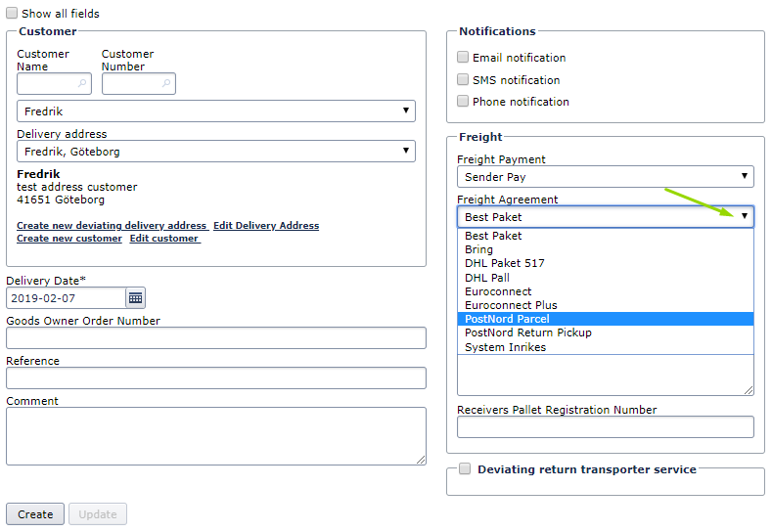Check the Phone notification option

coord(463,101)
